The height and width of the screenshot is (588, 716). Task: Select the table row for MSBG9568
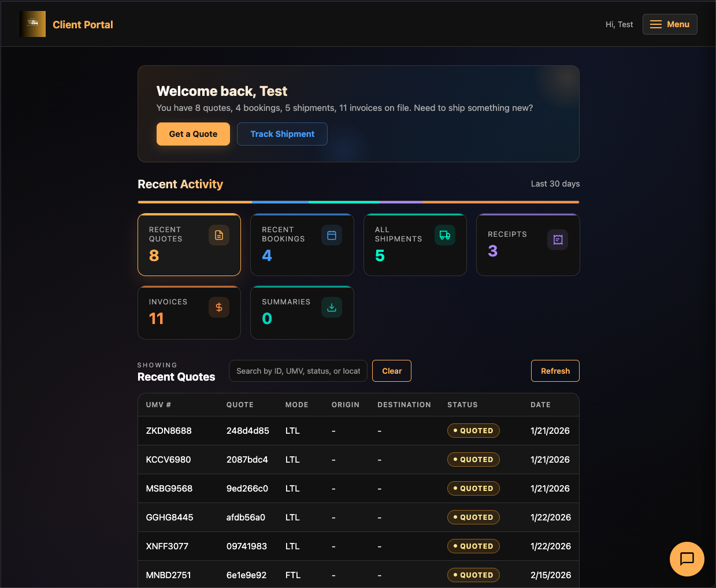click(x=358, y=488)
